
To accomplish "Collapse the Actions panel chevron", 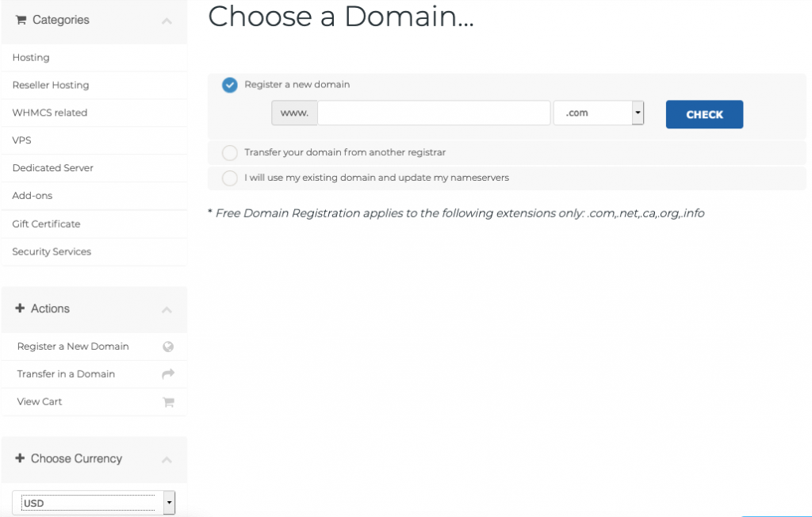I will 167,310.
